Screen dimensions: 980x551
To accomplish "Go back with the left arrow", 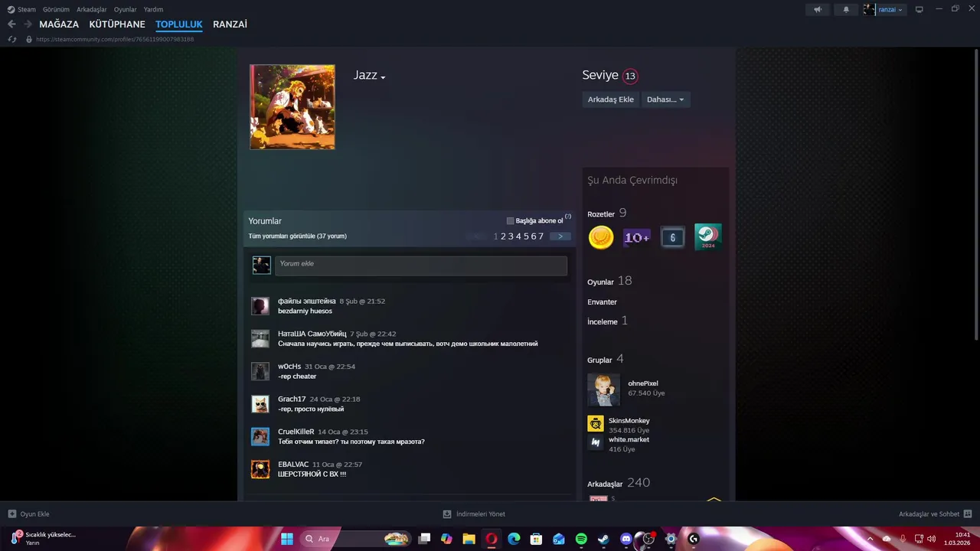I will [11, 24].
